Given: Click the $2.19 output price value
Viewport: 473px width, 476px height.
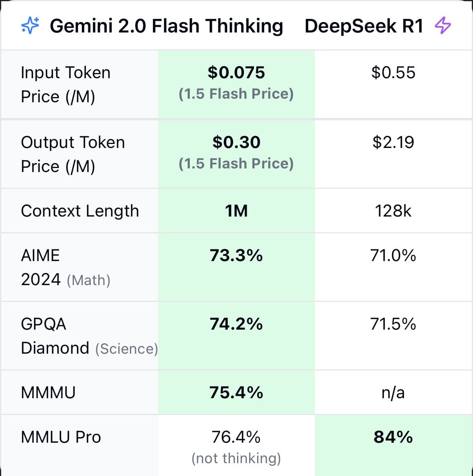Looking at the screenshot, I should (393, 142).
